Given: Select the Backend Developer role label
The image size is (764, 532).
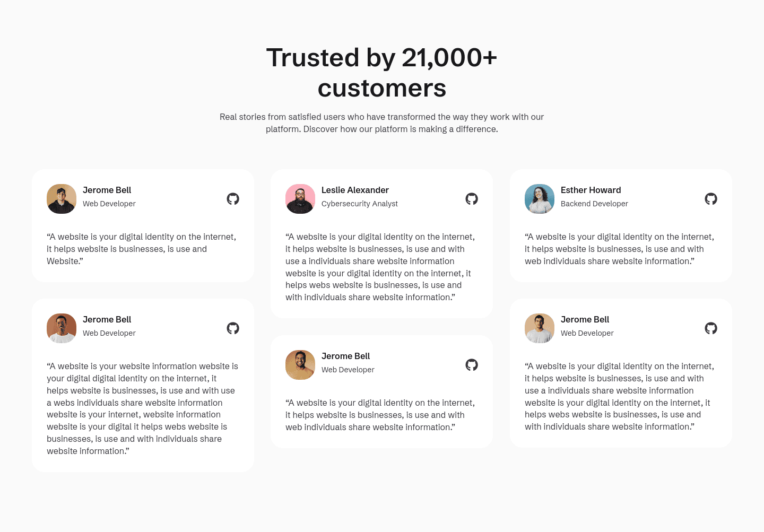Looking at the screenshot, I should click(x=594, y=204).
